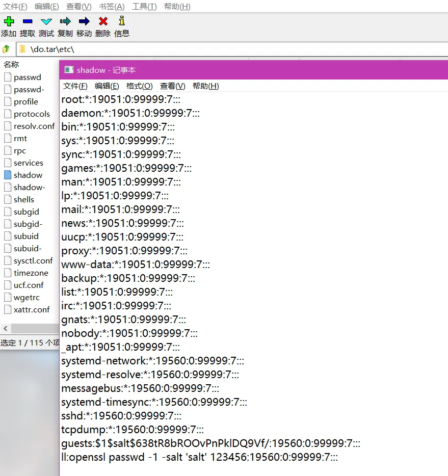Click the shadow Notepad window title bar
The width and height of the screenshot is (448, 476).
(255, 70)
